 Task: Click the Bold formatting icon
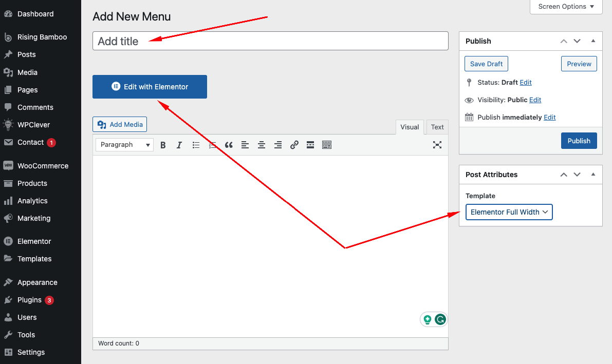(x=163, y=145)
